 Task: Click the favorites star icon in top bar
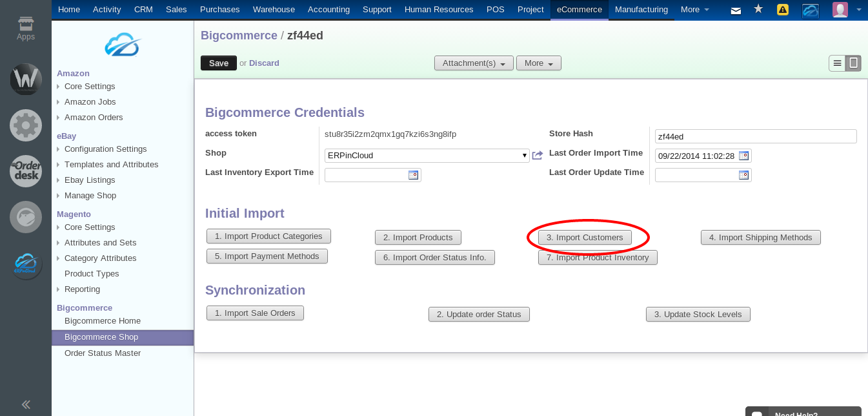(758, 10)
